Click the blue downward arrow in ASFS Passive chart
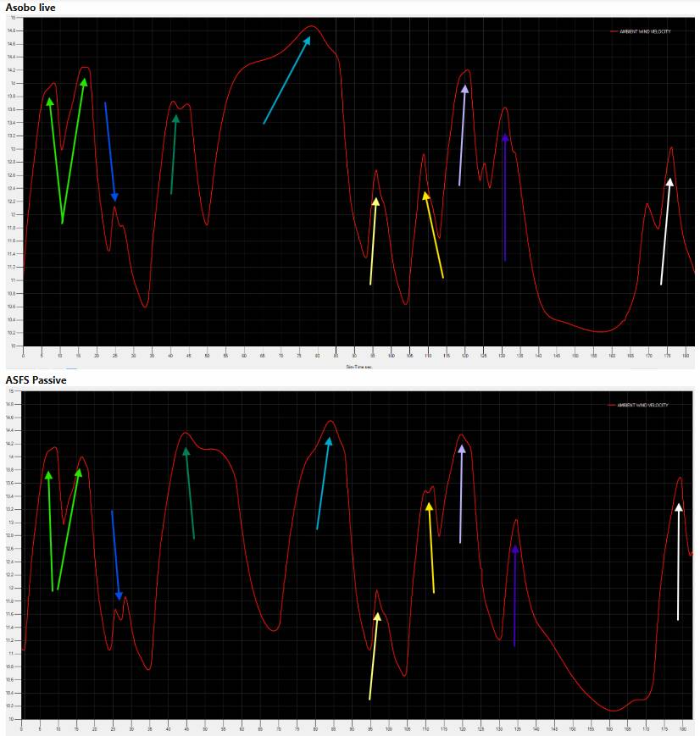This screenshot has height=736, width=700. (x=116, y=555)
